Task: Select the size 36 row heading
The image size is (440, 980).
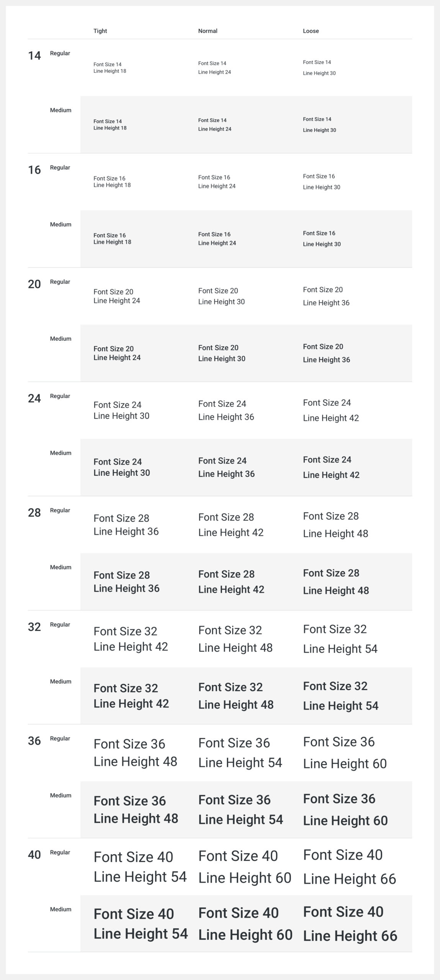Action: [x=34, y=741]
